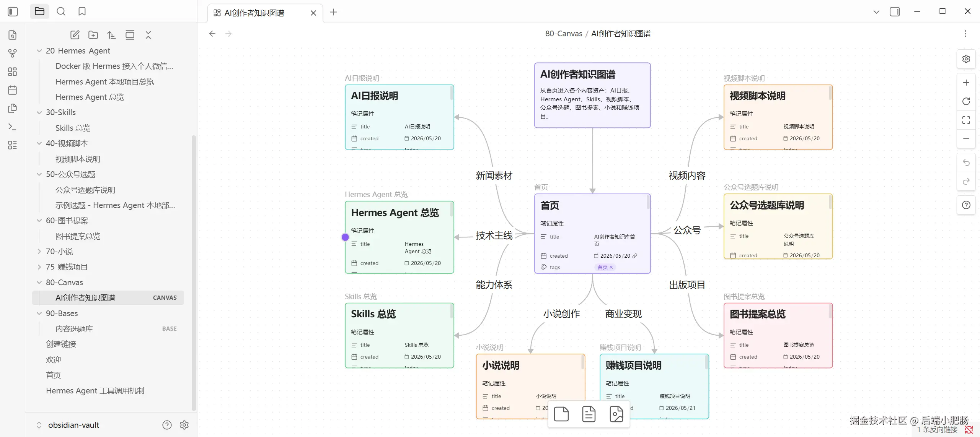Zoom out on canvas
The image size is (980, 437).
[966, 139]
